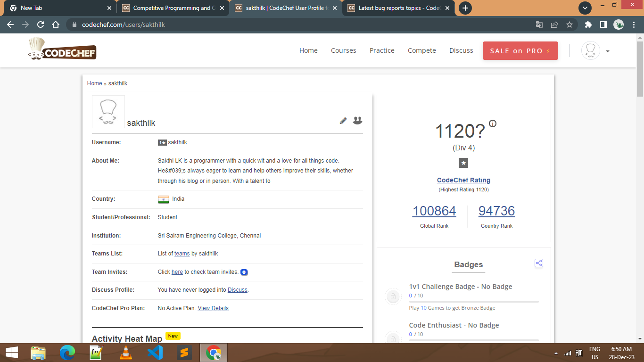Click the 1v1 Challenge Badge progress bar
Viewport: 644px width, 362px height.
point(474,302)
